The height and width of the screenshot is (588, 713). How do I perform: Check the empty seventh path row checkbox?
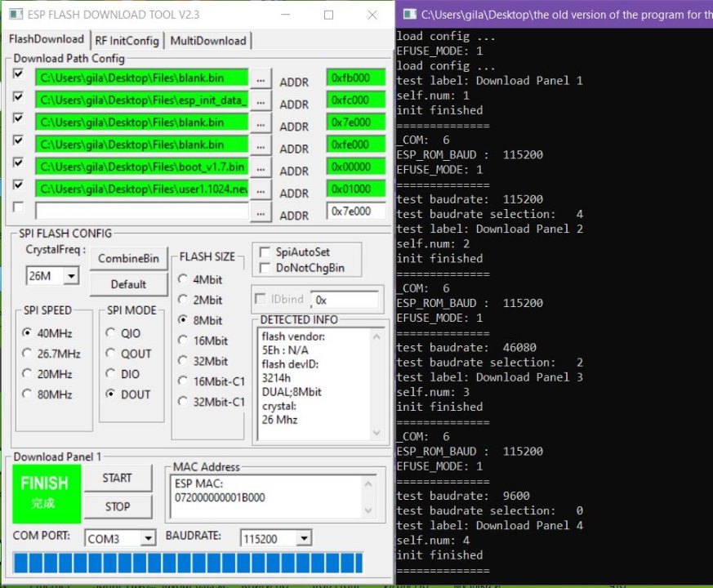pyautogui.click(x=18, y=207)
